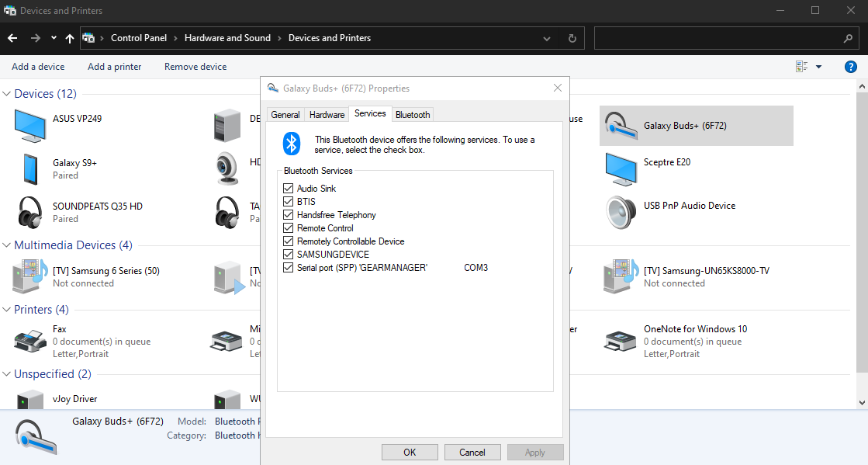Screen dimensions: 868x465
Task: Select the USB PnP Audio Device speaker icon
Action: click(x=621, y=212)
